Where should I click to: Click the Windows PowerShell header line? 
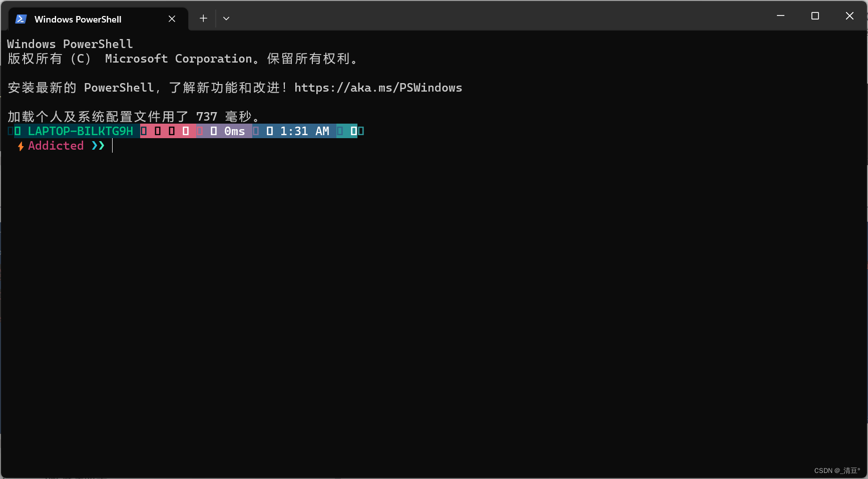70,44
